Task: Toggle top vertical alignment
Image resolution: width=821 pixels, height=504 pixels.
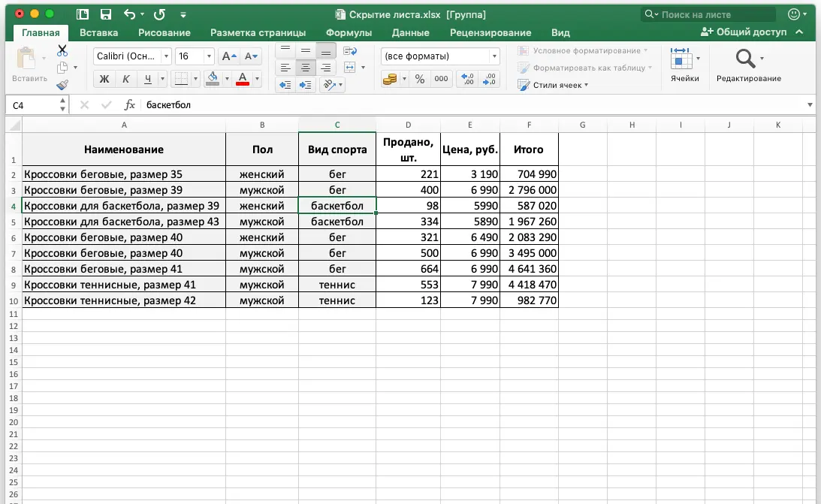Action: (x=285, y=51)
